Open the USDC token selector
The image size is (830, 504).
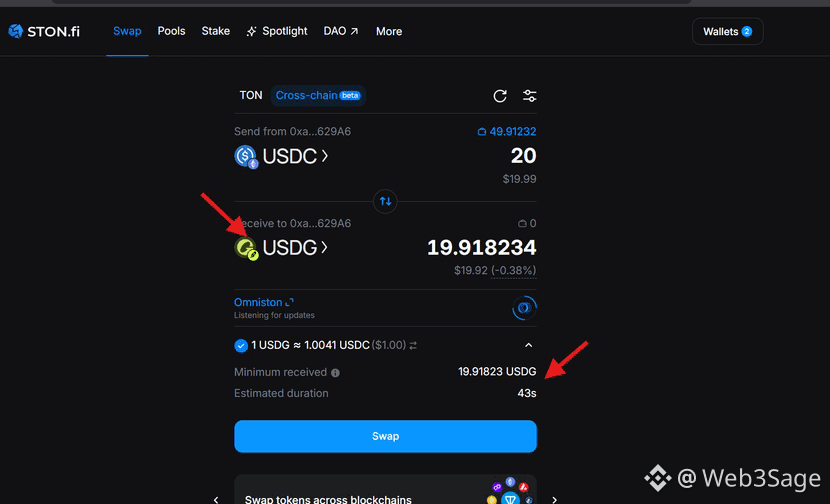[x=295, y=156]
